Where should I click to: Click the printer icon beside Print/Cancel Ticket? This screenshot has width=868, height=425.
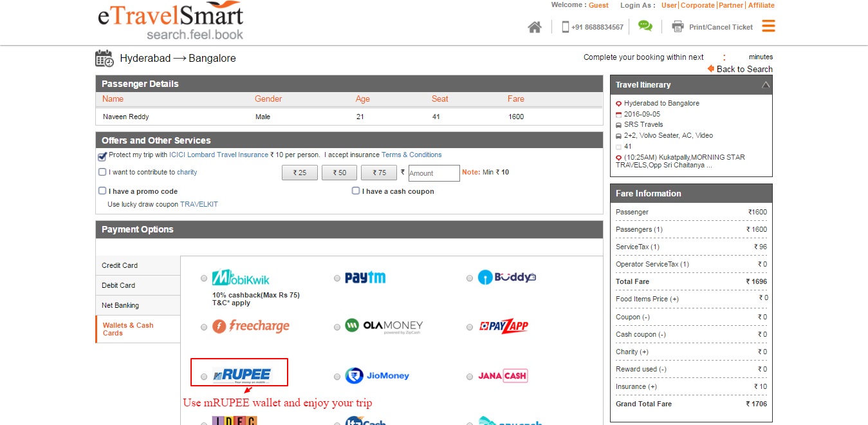coord(678,26)
